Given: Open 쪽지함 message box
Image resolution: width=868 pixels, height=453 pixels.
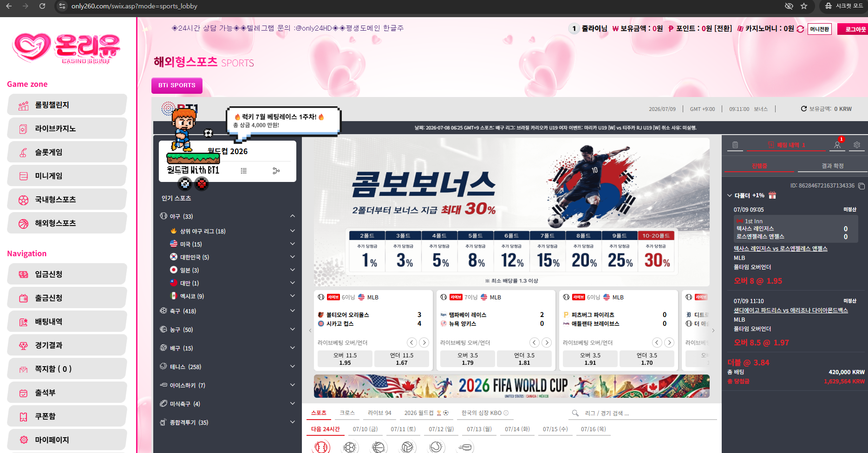Looking at the screenshot, I should pyautogui.click(x=67, y=369).
